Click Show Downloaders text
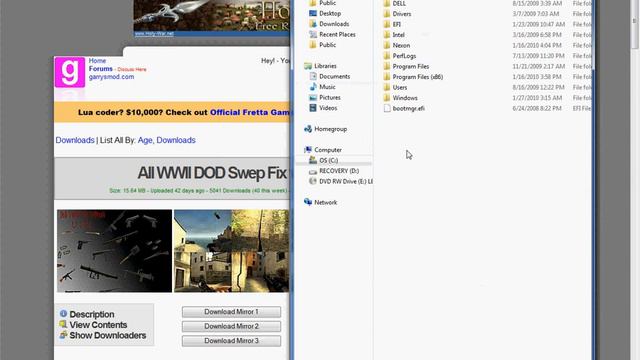The image size is (640, 360). 108,335
